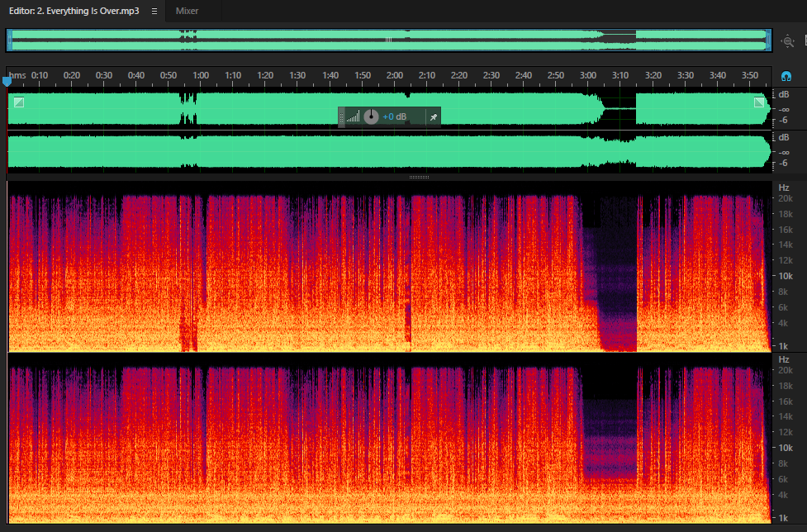Click 20k on the upper frequency scale
Image resolution: width=807 pixels, height=532 pixels.
click(x=786, y=198)
